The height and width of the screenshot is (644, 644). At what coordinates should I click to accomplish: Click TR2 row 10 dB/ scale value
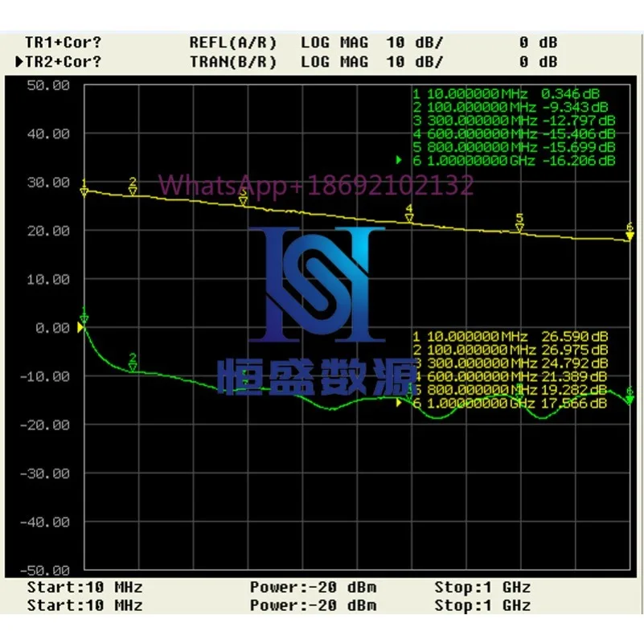click(415, 63)
